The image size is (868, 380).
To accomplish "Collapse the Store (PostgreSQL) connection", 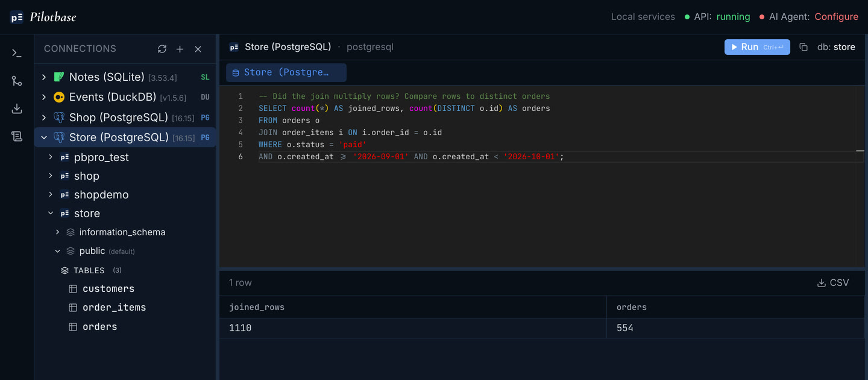I will pos(44,137).
